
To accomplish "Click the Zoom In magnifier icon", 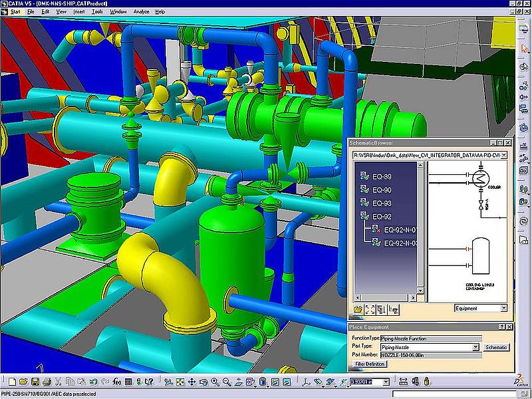I will (215, 382).
